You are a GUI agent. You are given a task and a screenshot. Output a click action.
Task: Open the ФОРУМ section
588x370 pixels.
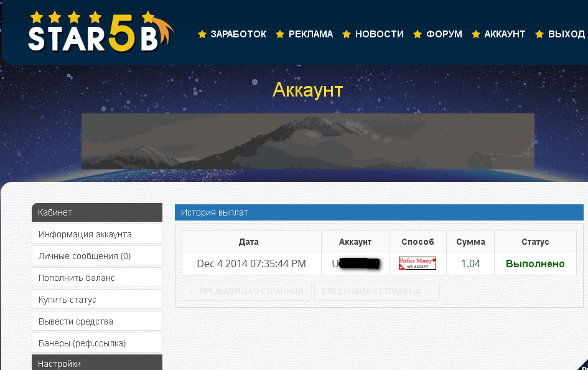(x=444, y=34)
